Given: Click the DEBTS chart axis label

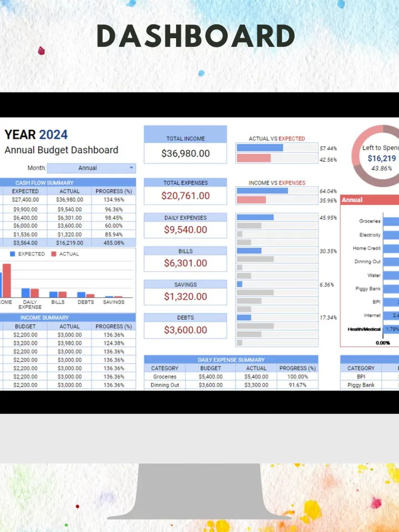Looking at the screenshot, I should click(86, 302).
